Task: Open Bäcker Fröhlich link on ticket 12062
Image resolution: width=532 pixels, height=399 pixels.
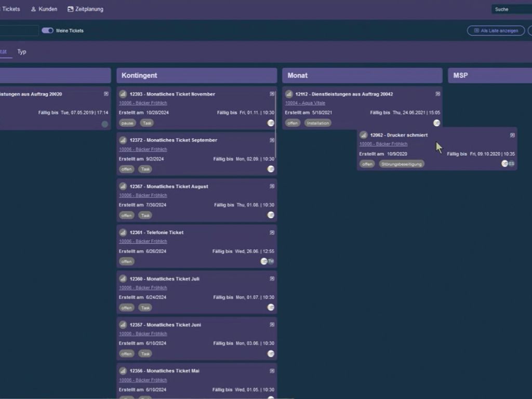Action: point(383,144)
